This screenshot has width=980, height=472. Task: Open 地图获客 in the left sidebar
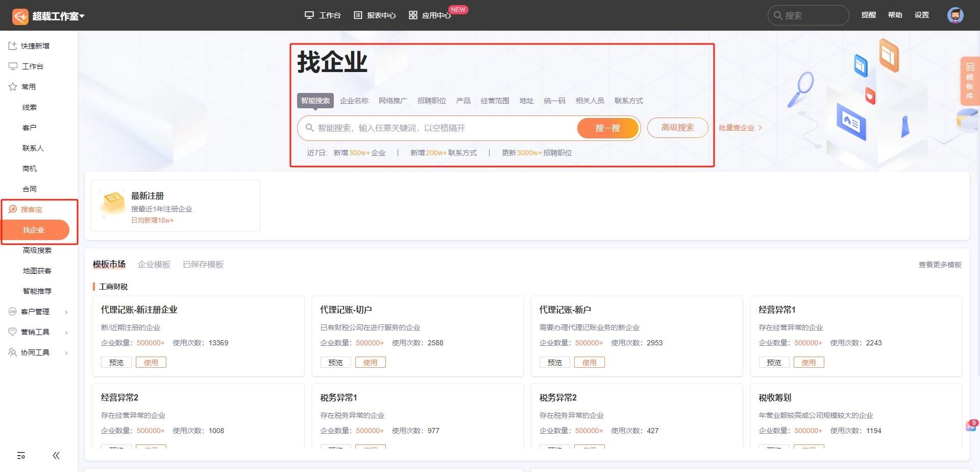(37, 270)
